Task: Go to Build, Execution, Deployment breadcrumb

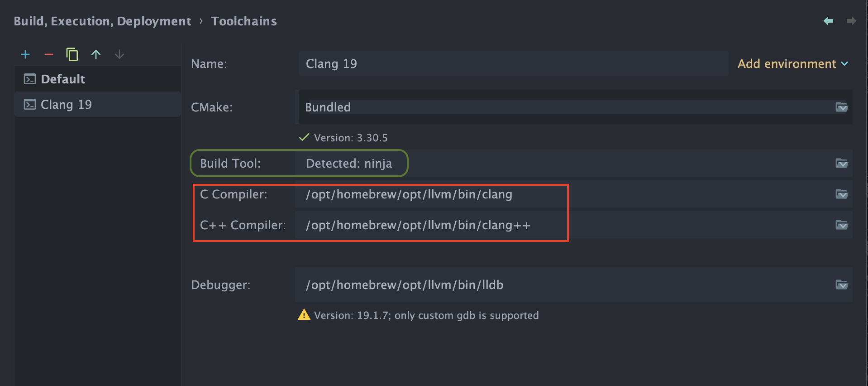Action: 102,21
